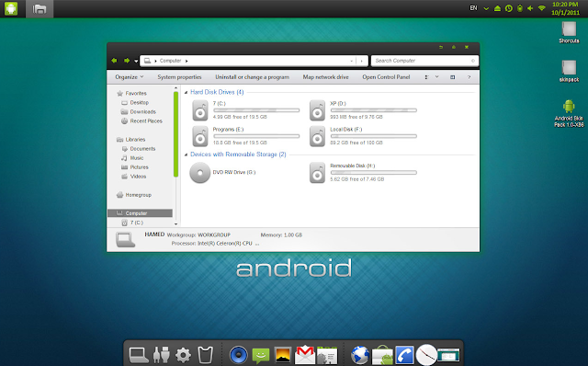Open the Android Market bag dock icon

click(382, 355)
